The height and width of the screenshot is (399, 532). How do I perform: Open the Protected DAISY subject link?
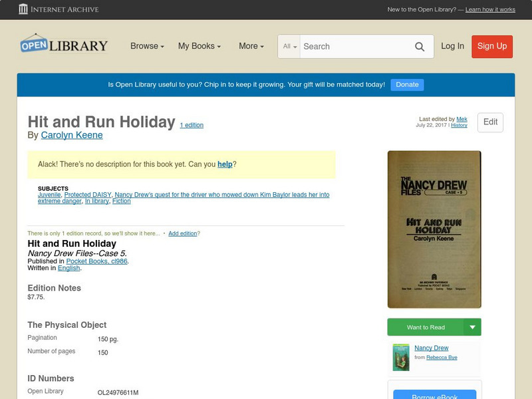tap(88, 195)
